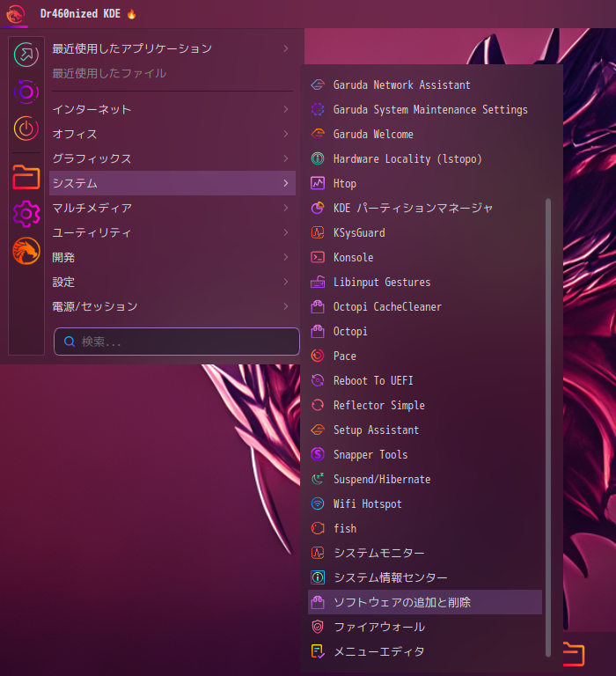Click the submenu vertical scrollbar
This screenshot has height=676, width=616.
(x=548, y=427)
